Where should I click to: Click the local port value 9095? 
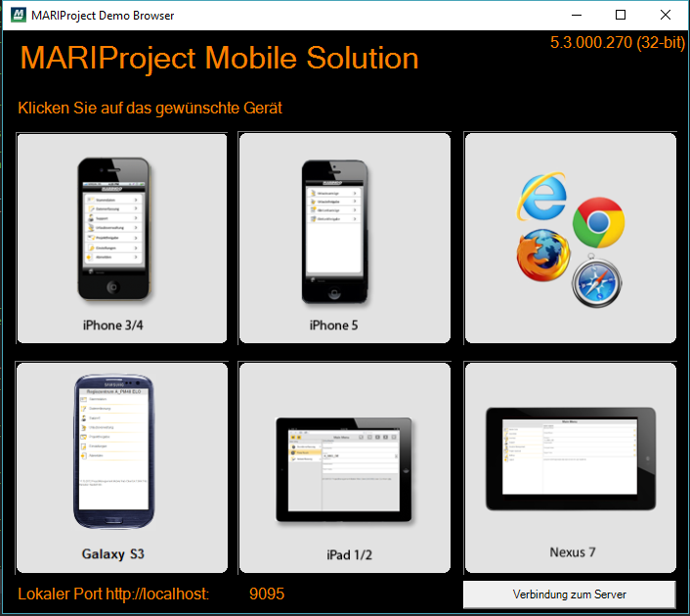coord(267,594)
